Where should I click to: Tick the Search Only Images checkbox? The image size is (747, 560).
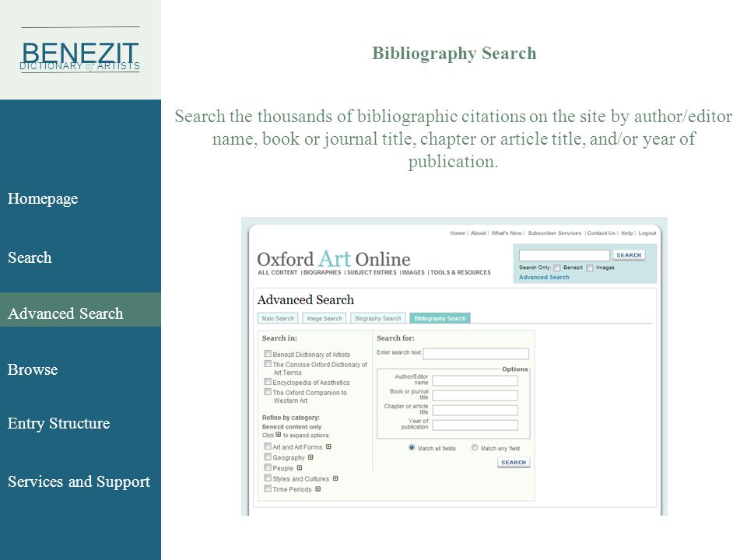pos(590,268)
